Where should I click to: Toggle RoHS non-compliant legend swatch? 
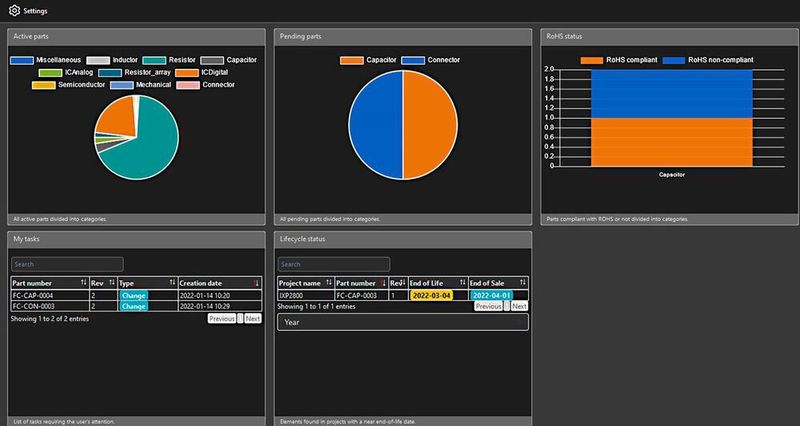(673, 60)
